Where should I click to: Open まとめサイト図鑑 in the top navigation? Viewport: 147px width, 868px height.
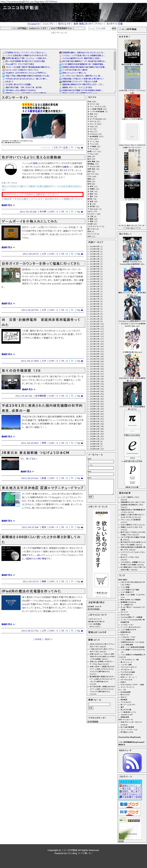tap(114, 24)
